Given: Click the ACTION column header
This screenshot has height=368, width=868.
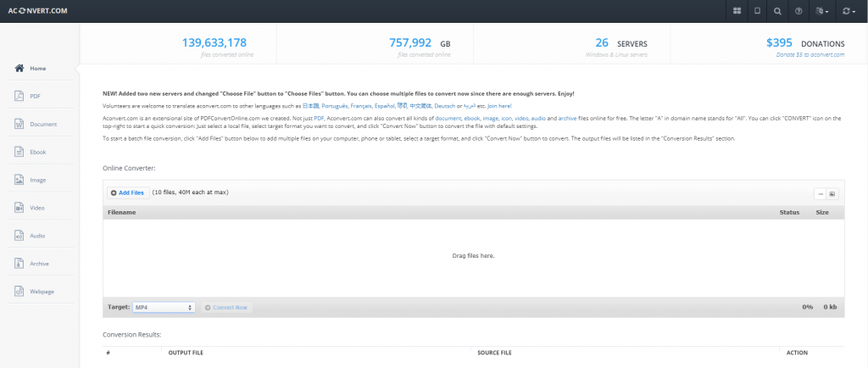Looking at the screenshot, I should click(797, 353).
